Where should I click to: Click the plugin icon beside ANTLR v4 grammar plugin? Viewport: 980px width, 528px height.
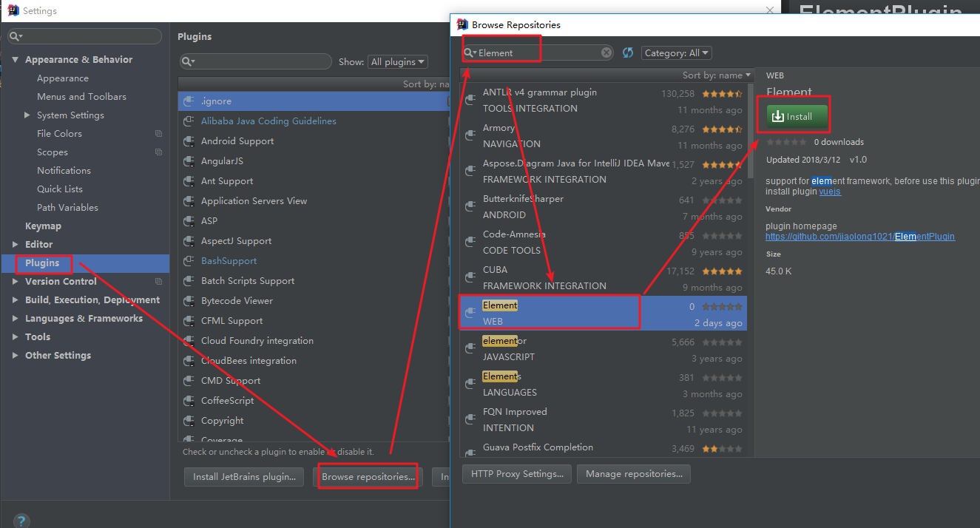coord(470,100)
